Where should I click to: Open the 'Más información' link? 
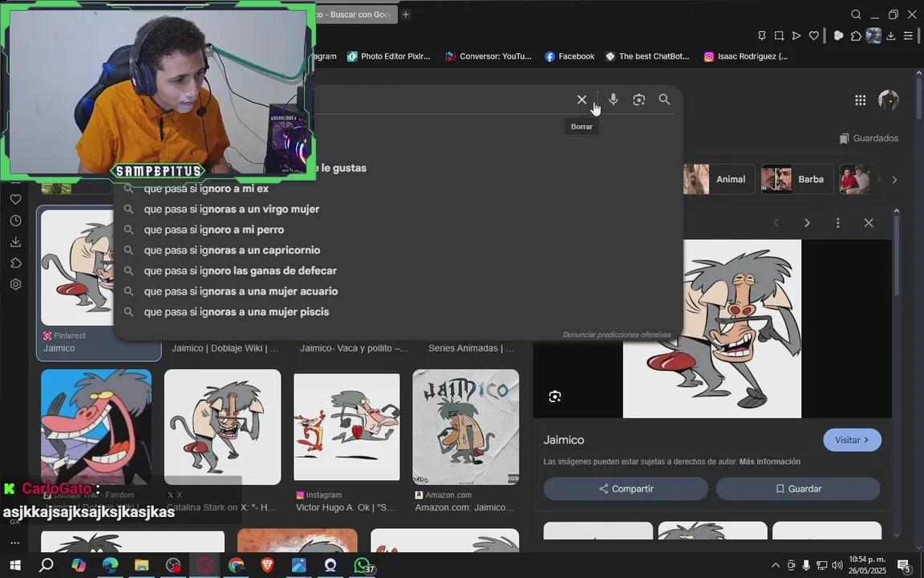pos(769,462)
